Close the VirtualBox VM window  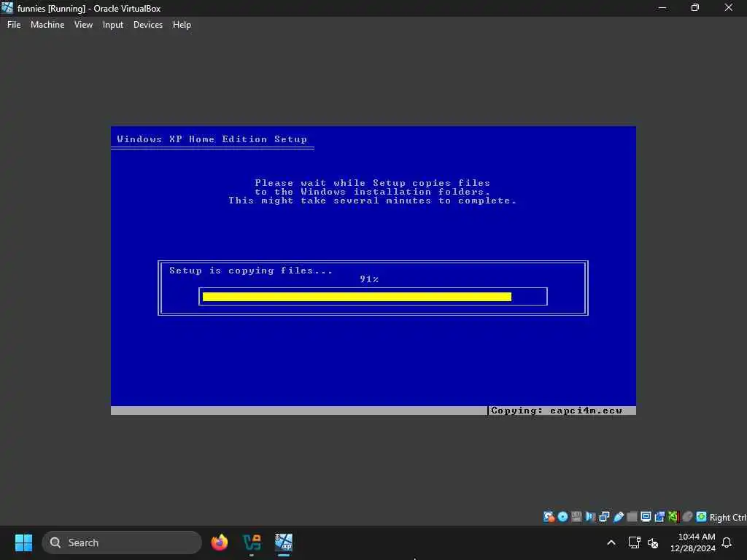[x=729, y=7]
